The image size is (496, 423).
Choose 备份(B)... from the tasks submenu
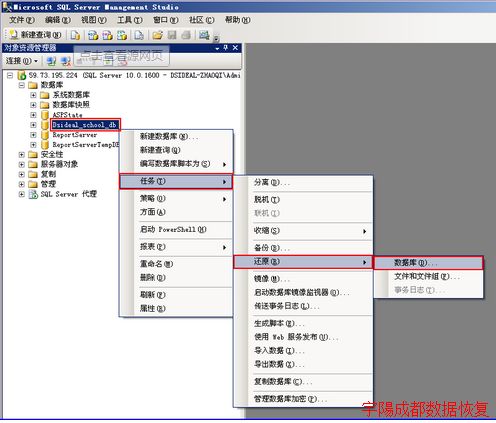coord(303,248)
